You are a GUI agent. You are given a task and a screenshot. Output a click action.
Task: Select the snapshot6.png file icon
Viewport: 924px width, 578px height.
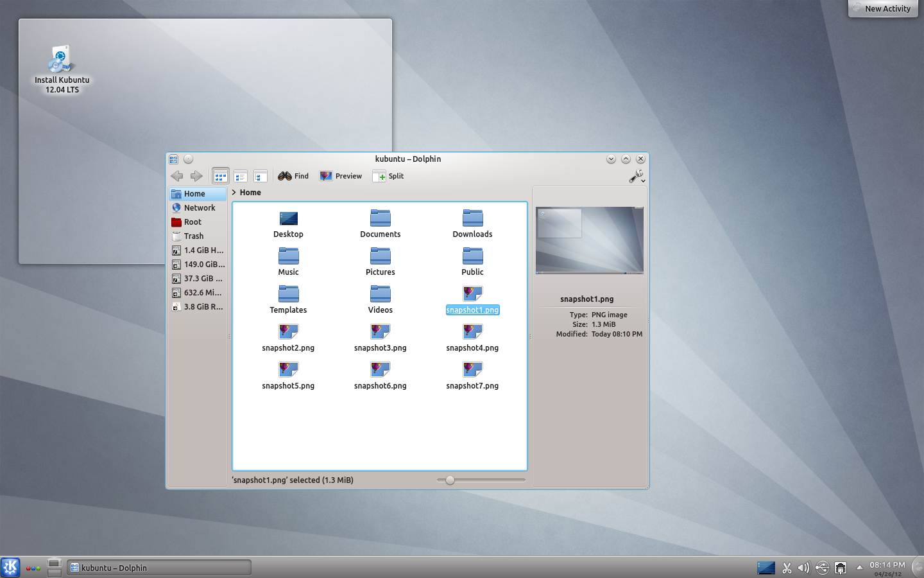[381, 370]
